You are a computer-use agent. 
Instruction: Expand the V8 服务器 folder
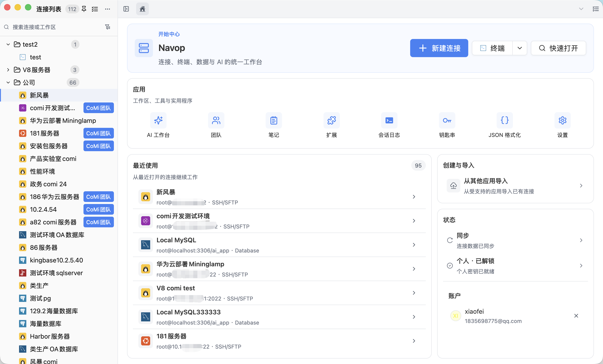tap(8, 70)
